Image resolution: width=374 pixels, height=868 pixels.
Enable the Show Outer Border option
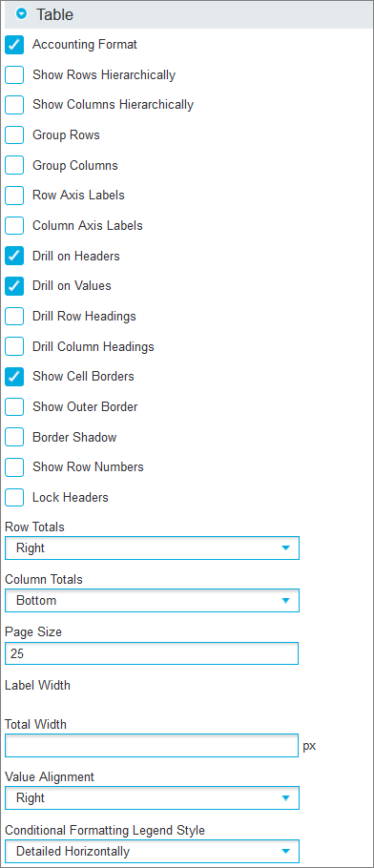[14, 407]
